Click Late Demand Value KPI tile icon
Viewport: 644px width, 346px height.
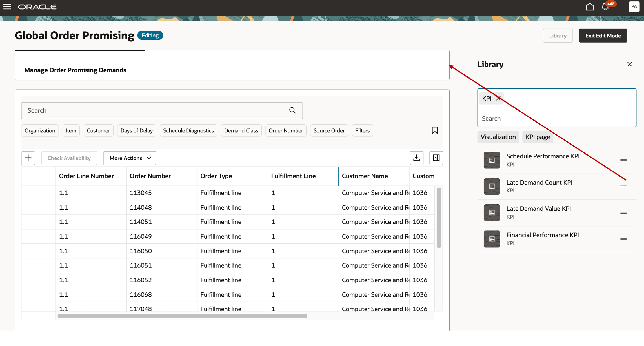pyautogui.click(x=492, y=213)
